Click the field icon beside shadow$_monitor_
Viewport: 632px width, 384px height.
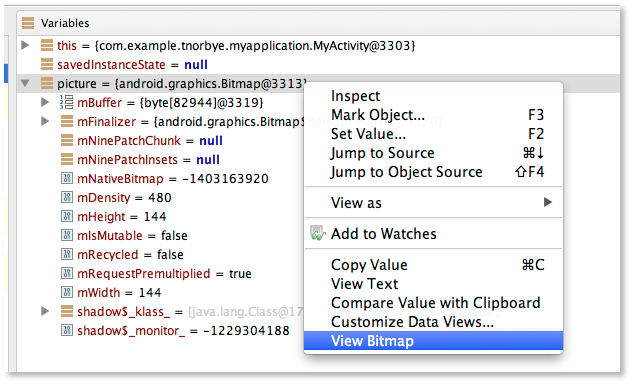67,330
